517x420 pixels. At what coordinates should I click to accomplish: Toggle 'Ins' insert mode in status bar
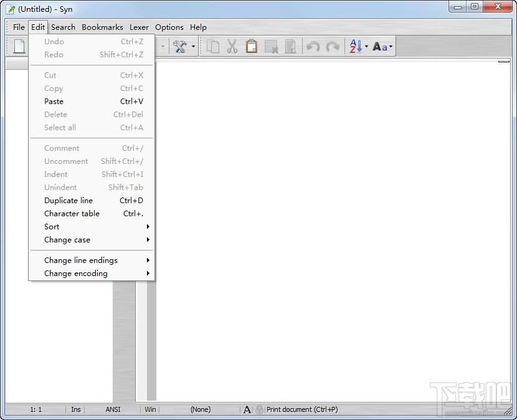pos(76,409)
